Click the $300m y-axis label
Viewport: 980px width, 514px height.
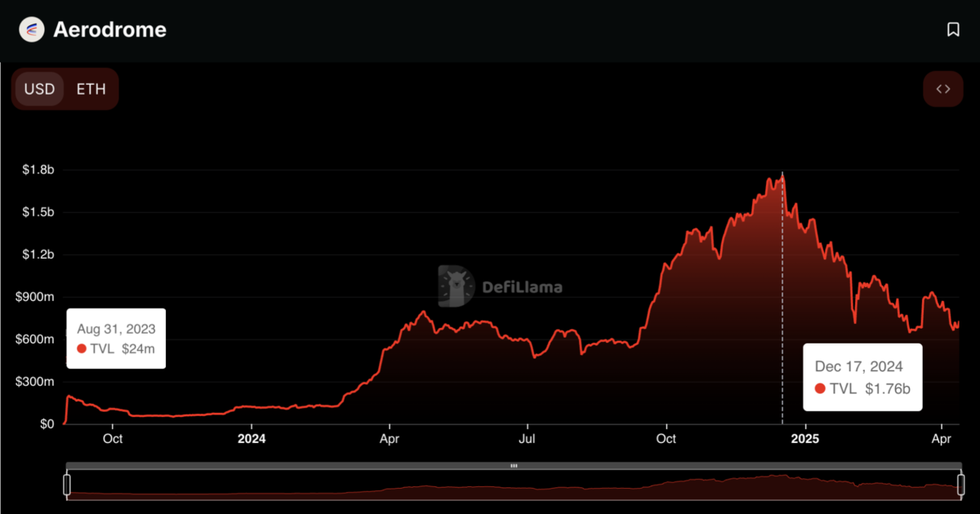pos(35,382)
